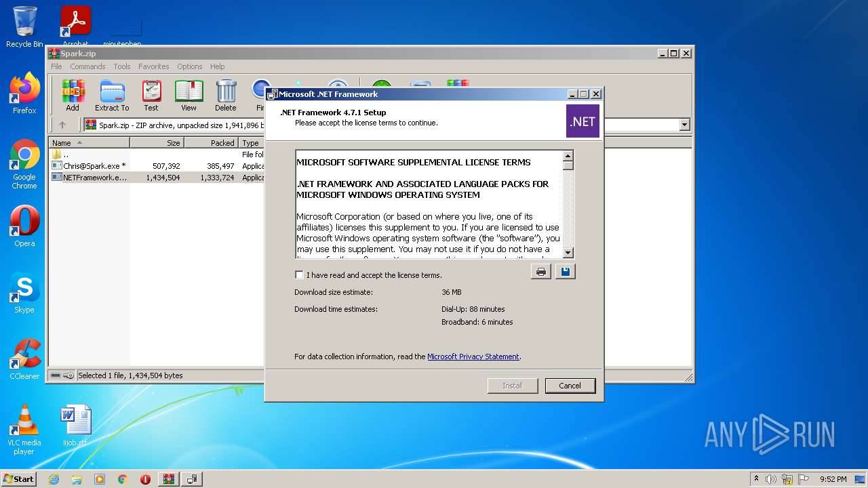Click the minutephep desktop icon
Image resolution: width=868 pixels, height=488 pixels.
pos(122,30)
